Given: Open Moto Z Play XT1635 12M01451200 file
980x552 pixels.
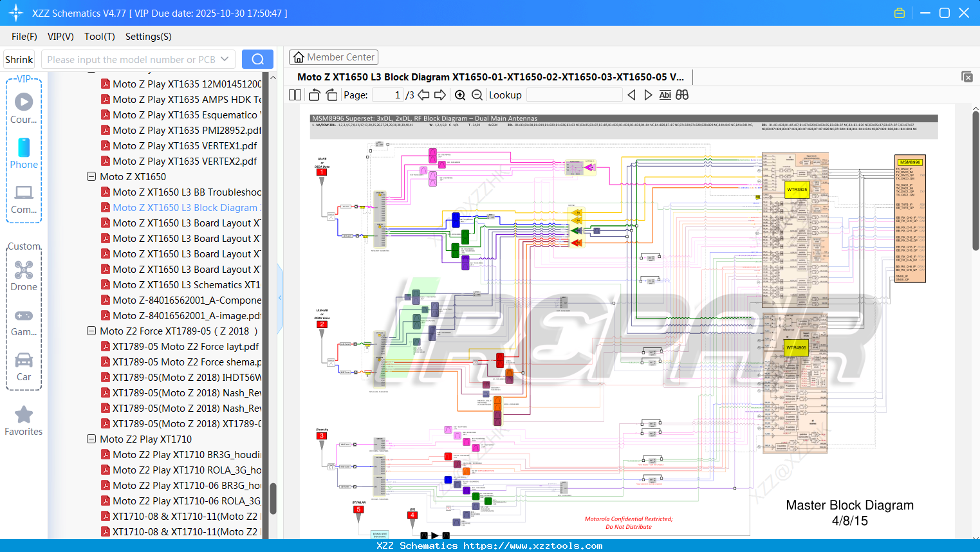Looking at the screenshot, I should pos(187,84).
